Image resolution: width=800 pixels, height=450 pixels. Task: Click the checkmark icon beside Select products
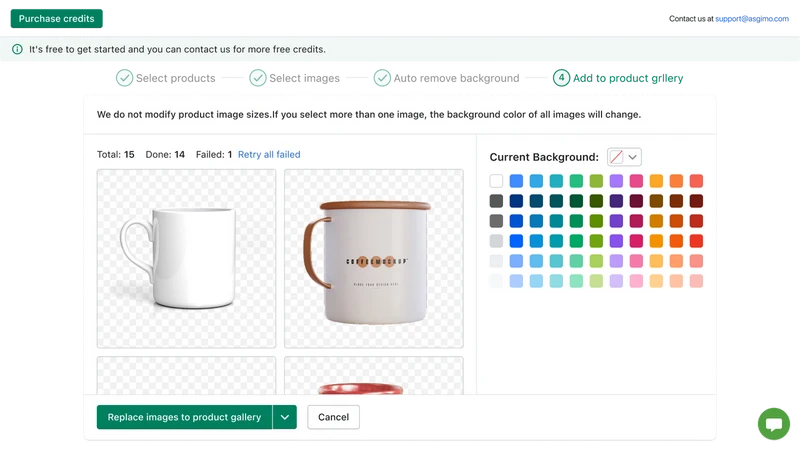(124, 78)
